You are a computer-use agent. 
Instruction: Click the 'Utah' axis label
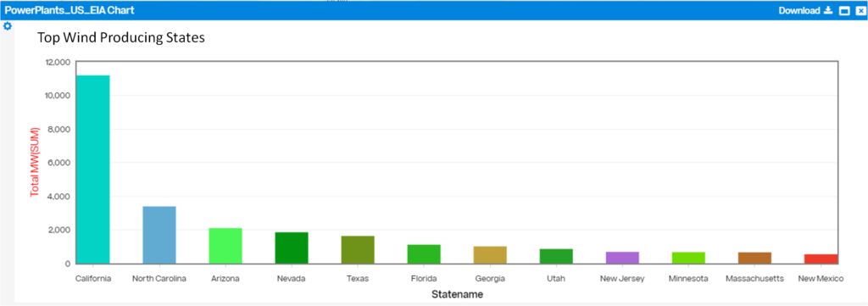pos(556,278)
